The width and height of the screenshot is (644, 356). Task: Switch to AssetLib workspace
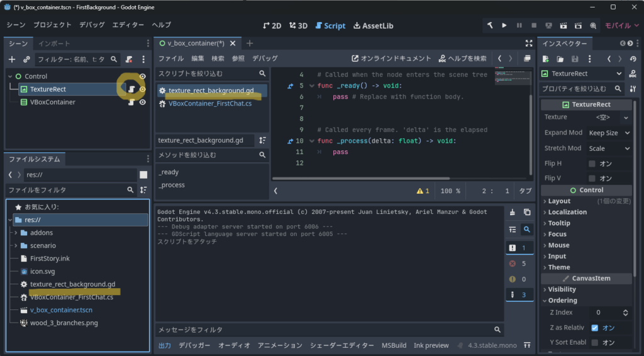(x=374, y=25)
